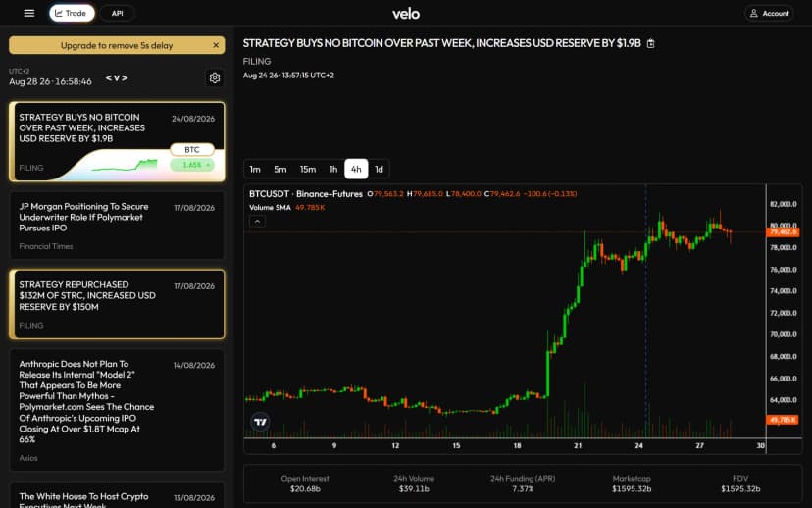Select 1m chart timeframe
The height and width of the screenshot is (508, 812).
click(x=255, y=169)
